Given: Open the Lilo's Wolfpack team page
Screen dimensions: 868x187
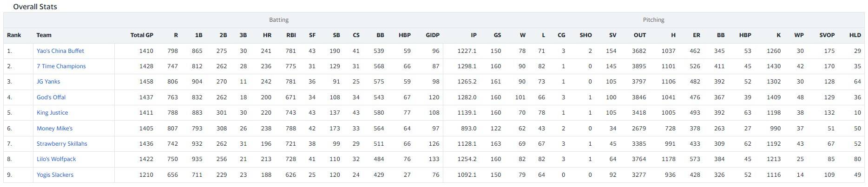Looking at the screenshot, I should 56,159.
